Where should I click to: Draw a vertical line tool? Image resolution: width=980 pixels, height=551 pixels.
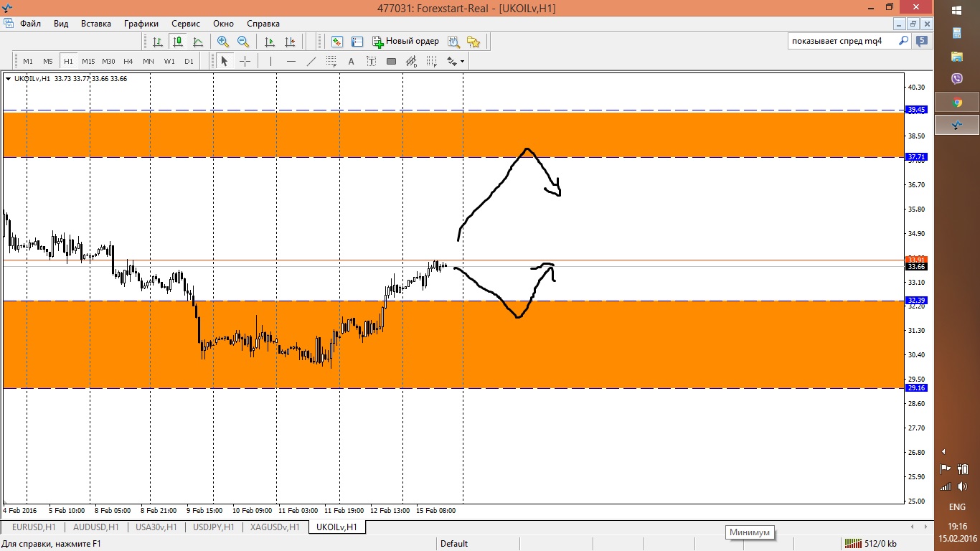(x=270, y=62)
